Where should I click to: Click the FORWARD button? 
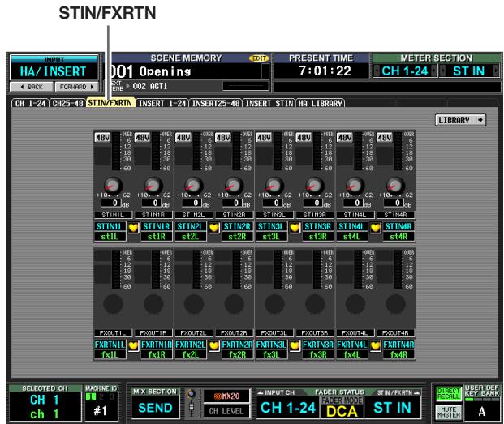(76, 87)
